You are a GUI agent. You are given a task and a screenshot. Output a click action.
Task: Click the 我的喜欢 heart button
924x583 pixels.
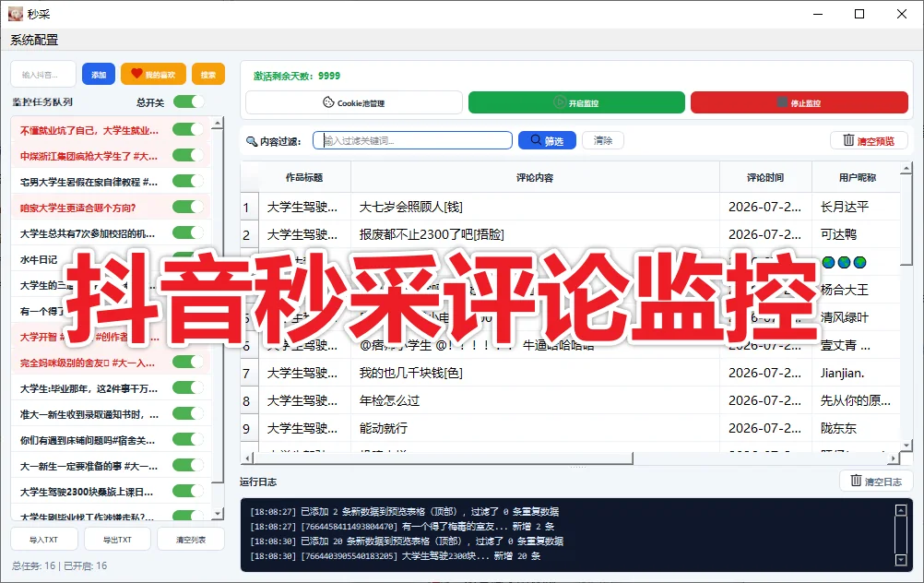coord(153,75)
